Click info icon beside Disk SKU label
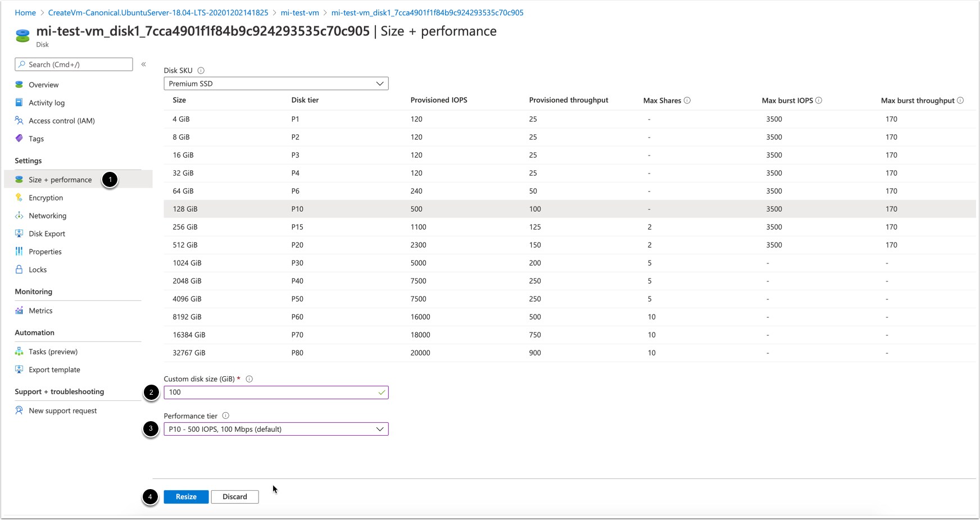This screenshot has height=520, width=980. (x=201, y=71)
